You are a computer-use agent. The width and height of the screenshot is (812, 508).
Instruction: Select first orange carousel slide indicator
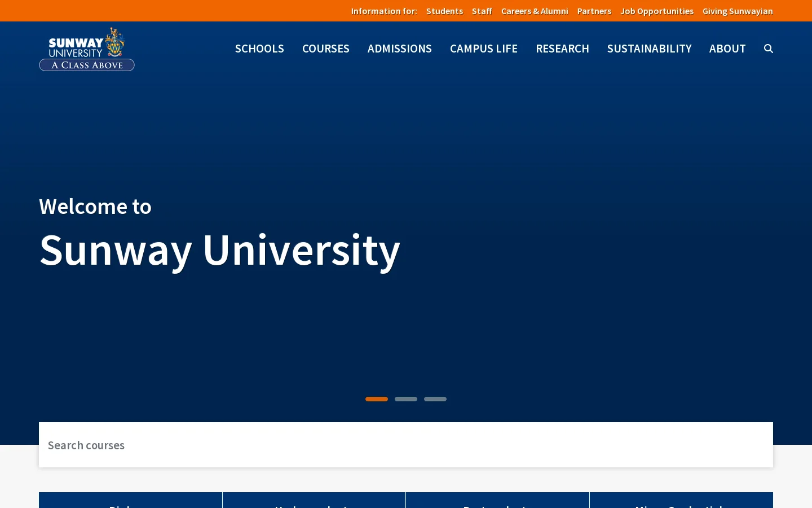377,399
